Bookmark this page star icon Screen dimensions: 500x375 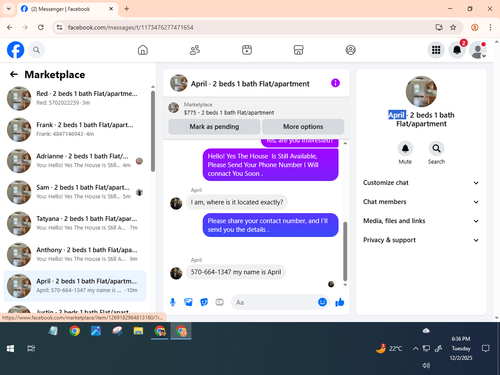[453, 27]
